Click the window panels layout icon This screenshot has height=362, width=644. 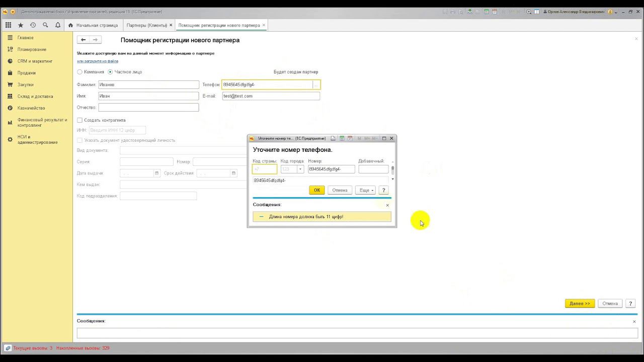pyautogui.click(x=537, y=12)
